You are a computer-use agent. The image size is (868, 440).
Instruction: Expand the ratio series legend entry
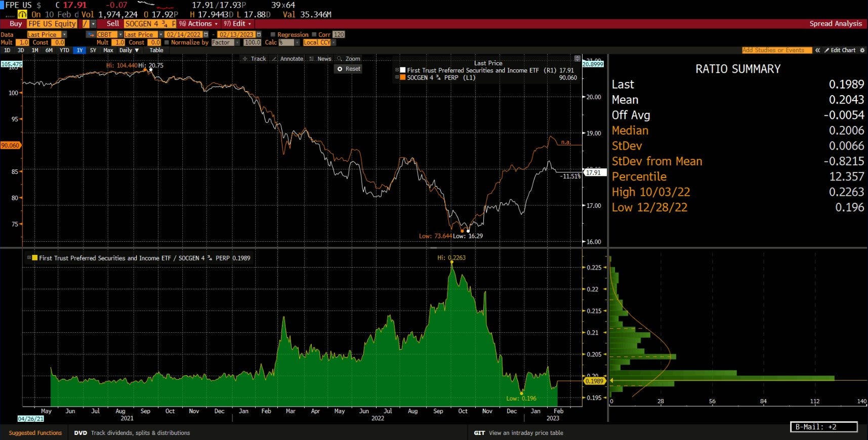click(29, 257)
